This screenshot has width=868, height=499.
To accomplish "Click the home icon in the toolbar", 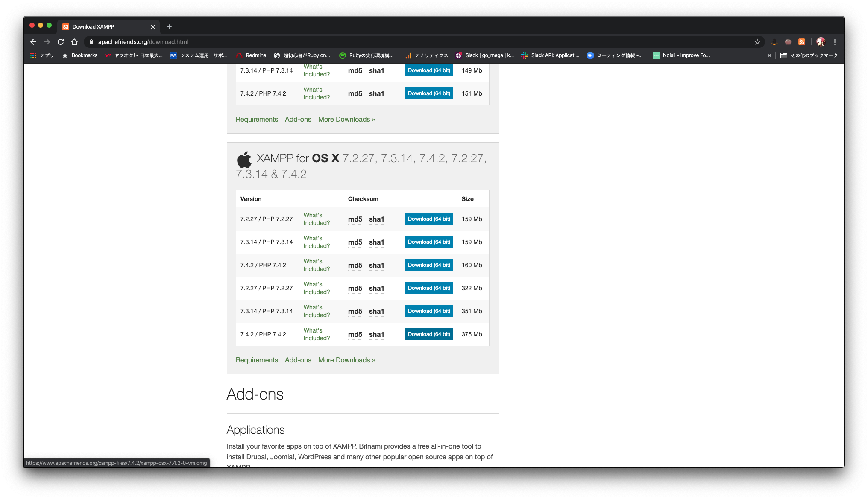I will pos(74,42).
